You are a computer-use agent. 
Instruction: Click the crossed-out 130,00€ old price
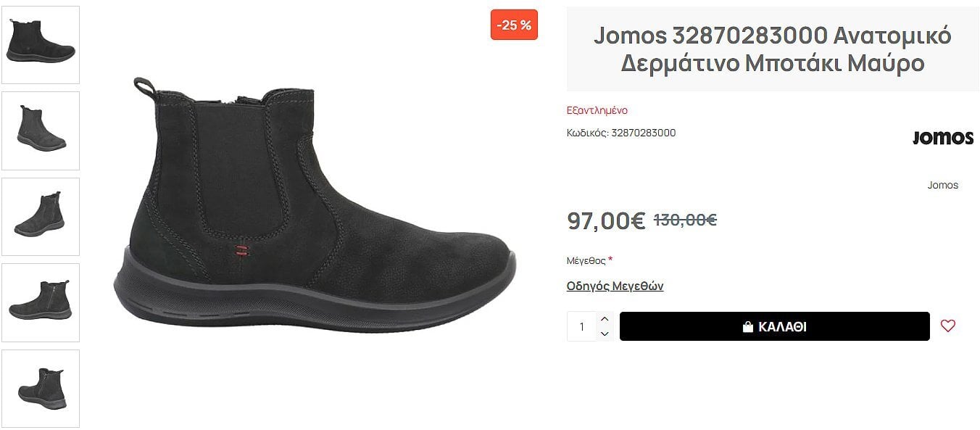pyautogui.click(x=685, y=220)
